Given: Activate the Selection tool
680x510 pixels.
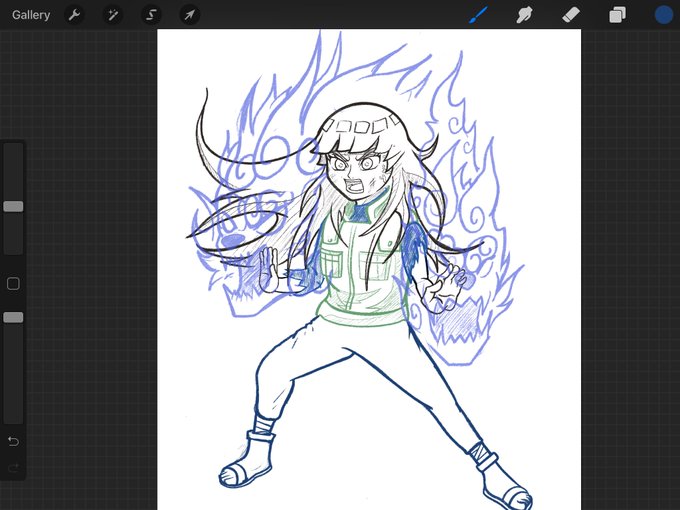Looking at the screenshot, I should [151, 15].
